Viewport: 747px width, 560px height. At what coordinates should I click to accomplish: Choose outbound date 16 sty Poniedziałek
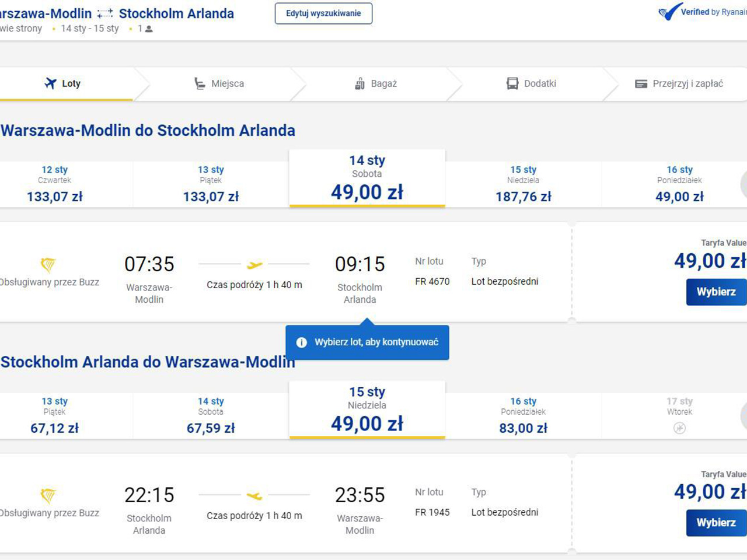tap(679, 184)
